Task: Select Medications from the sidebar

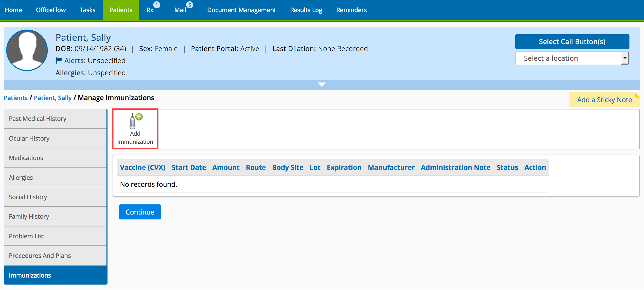Action: pyautogui.click(x=26, y=158)
